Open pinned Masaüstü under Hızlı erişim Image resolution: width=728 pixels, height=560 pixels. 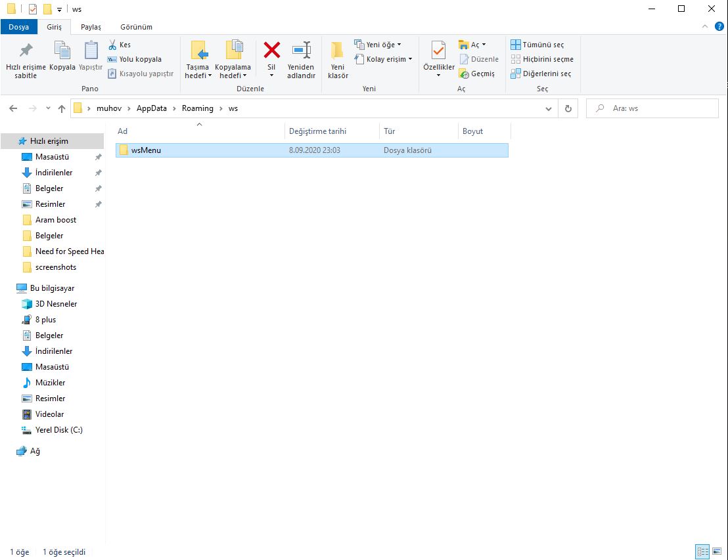click(x=52, y=157)
